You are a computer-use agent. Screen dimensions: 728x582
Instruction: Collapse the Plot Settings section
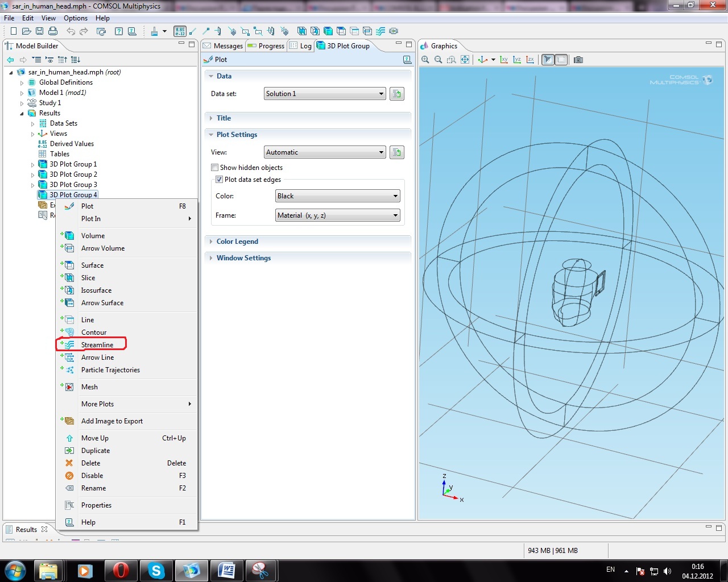tap(211, 135)
